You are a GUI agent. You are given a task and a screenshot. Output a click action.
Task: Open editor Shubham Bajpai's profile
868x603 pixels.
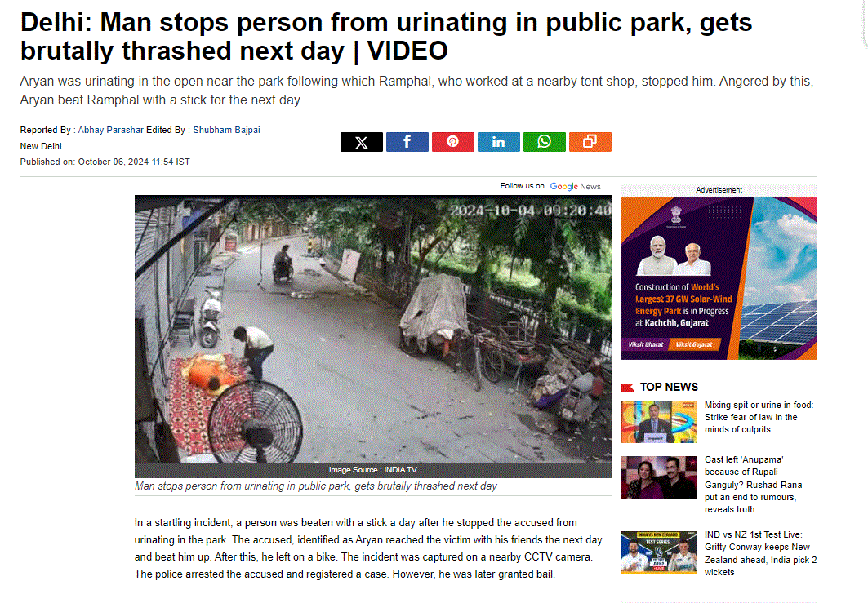click(226, 130)
